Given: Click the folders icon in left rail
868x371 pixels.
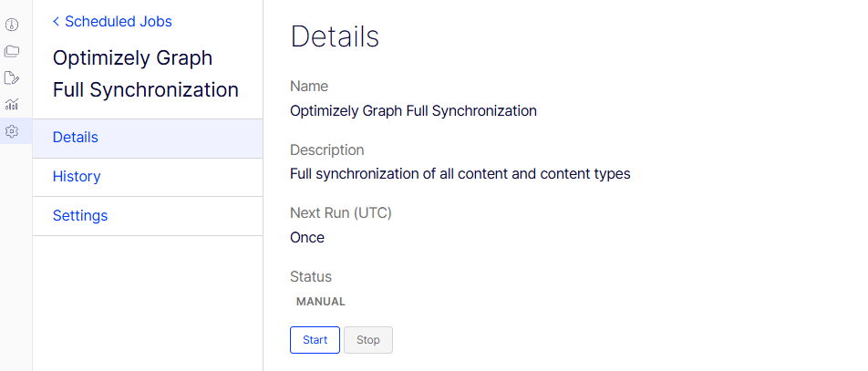Looking at the screenshot, I should pos(12,51).
